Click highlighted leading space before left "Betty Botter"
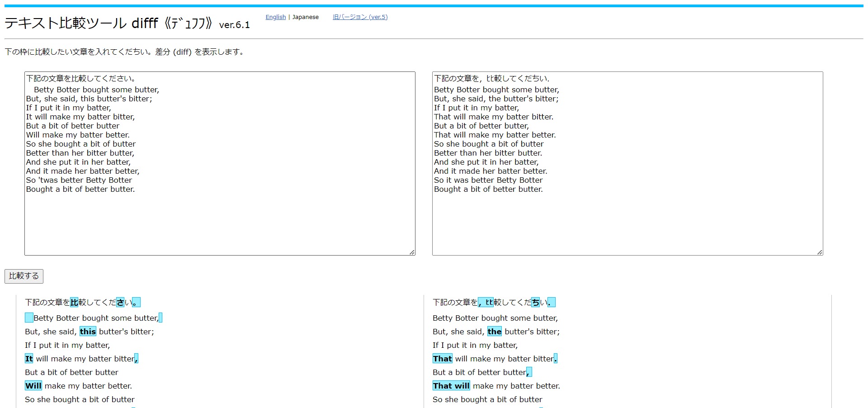Screen dimensions: 868x408 [x=29, y=318]
